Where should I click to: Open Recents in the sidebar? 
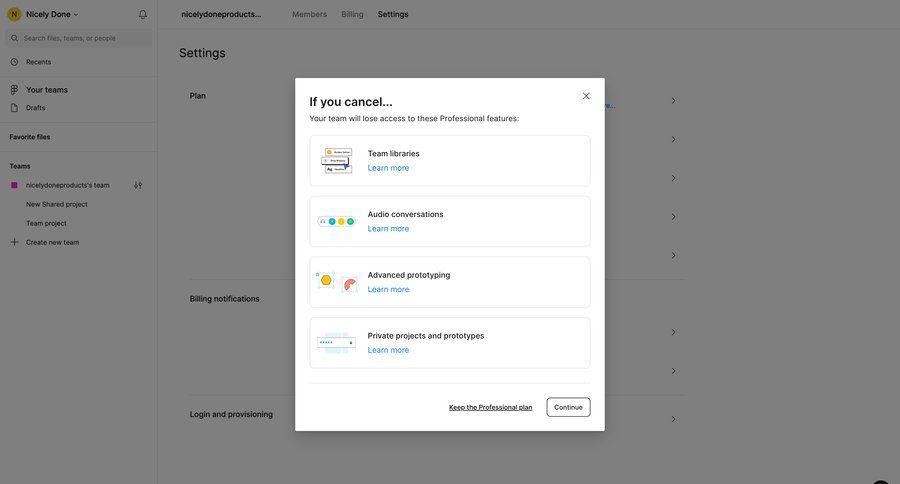coord(38,62)
